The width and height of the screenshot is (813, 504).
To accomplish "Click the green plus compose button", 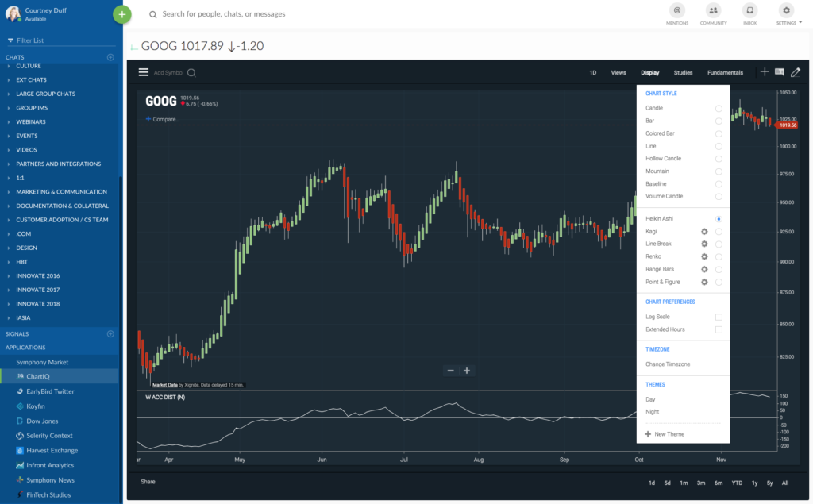I will coord(121,14).
